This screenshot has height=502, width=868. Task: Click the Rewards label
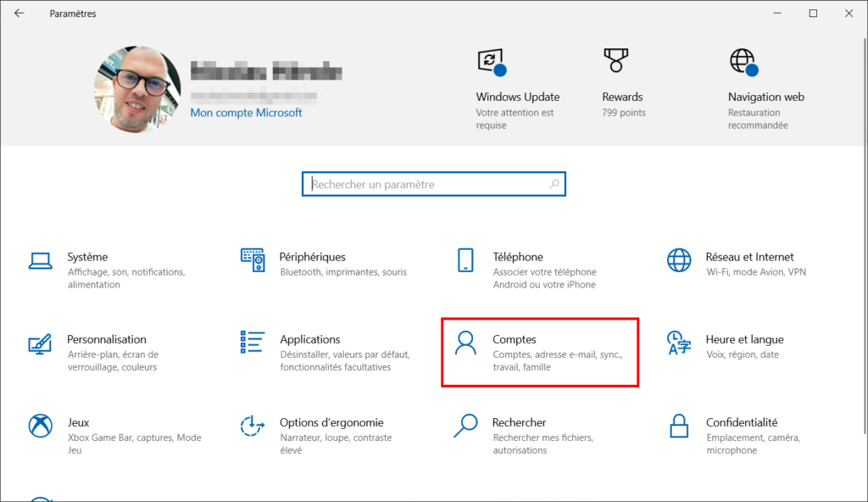[622, 97]
